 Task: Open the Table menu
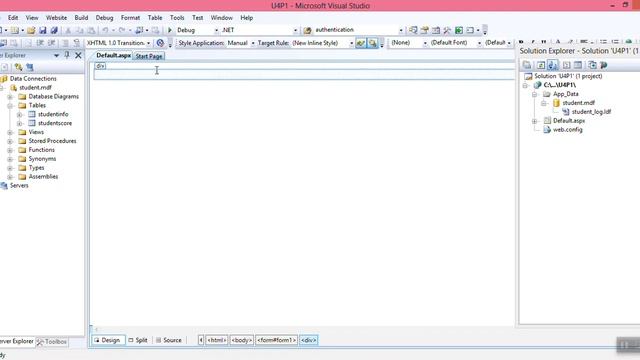(155, 18)
